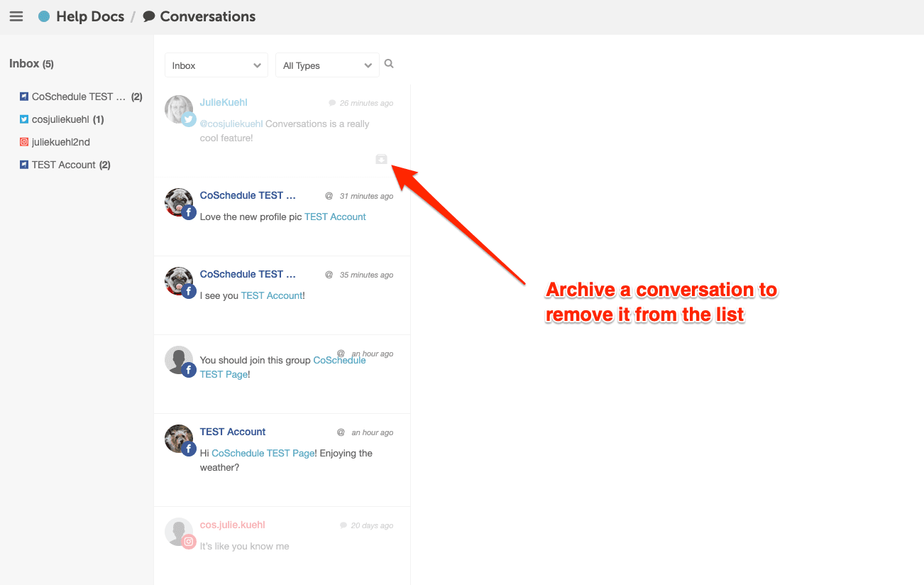The height and width of the screenshot is (585, 924).
Task: Filter by juliekuehl2nd Instagram profile
Action: (55, 142)
